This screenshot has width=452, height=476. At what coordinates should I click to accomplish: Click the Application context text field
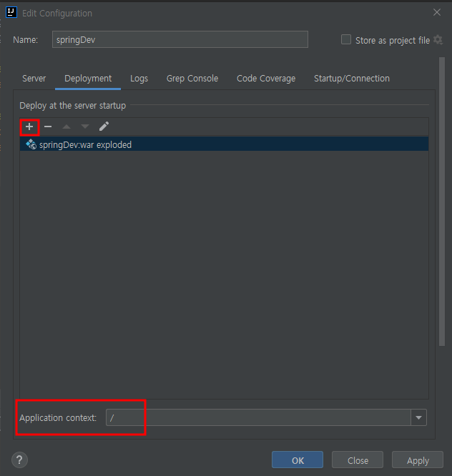(x=258, y=417)
